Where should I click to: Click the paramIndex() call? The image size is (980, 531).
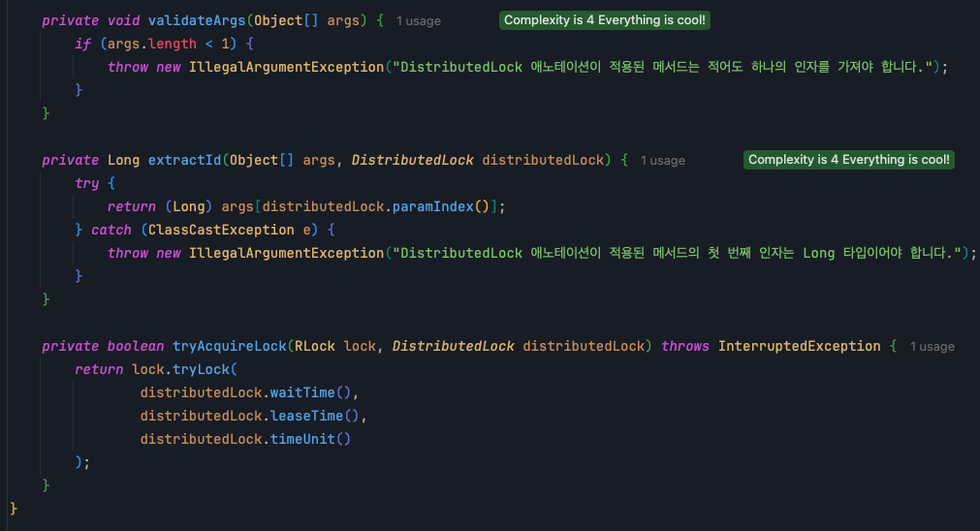[440, 206]
